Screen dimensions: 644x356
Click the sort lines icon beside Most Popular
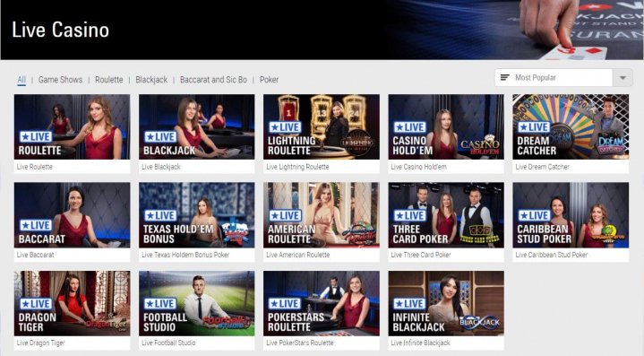(x=505, y=78)
